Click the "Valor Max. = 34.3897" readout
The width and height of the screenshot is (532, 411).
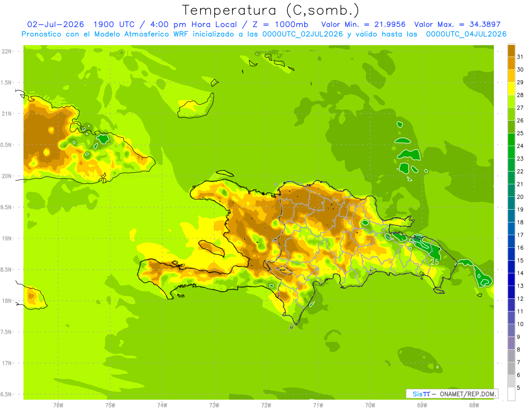point(458,24)
